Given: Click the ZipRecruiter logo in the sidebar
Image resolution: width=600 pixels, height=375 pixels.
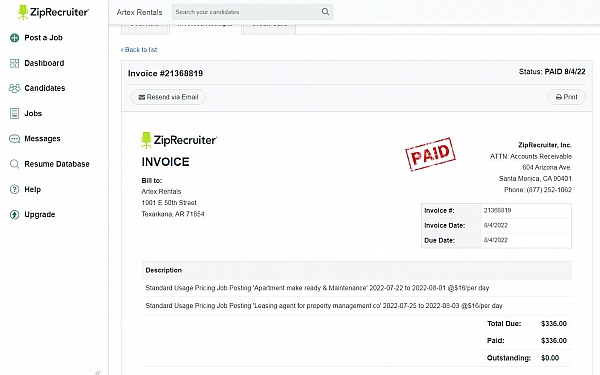Looking at the screenshot, I should coord(53,12).
